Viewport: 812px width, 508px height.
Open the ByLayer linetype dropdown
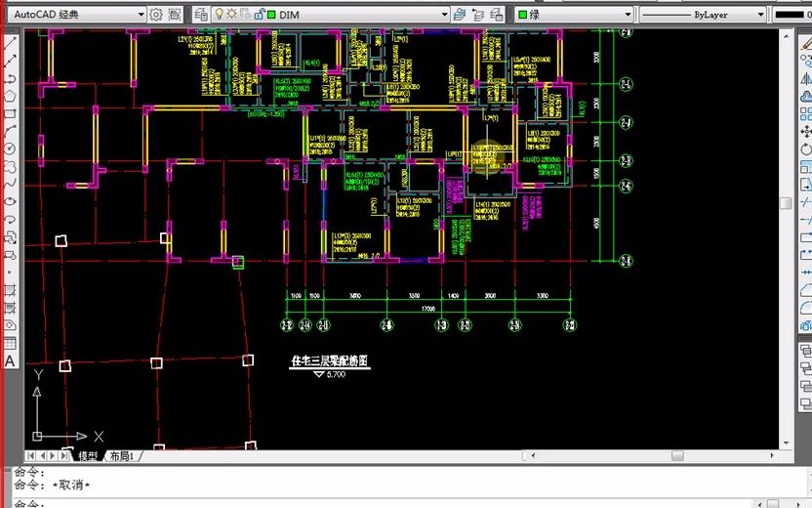pos(760,15)
